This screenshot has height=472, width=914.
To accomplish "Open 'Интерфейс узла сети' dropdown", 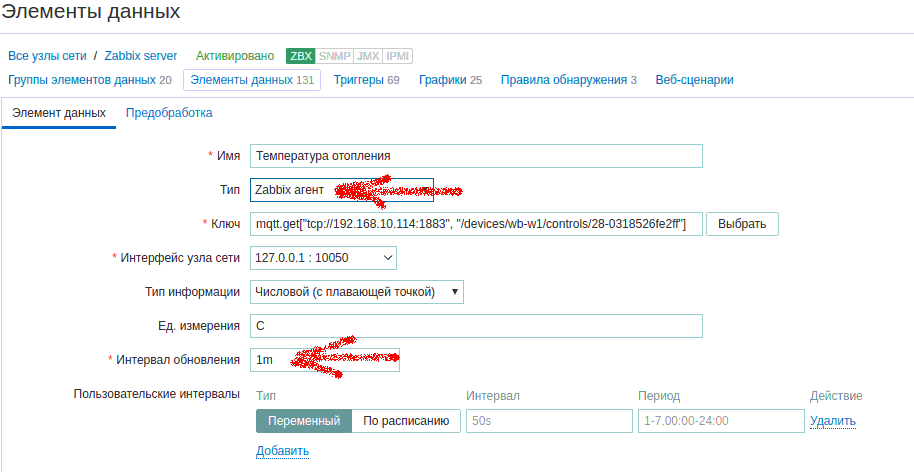I will pos(324,258).
